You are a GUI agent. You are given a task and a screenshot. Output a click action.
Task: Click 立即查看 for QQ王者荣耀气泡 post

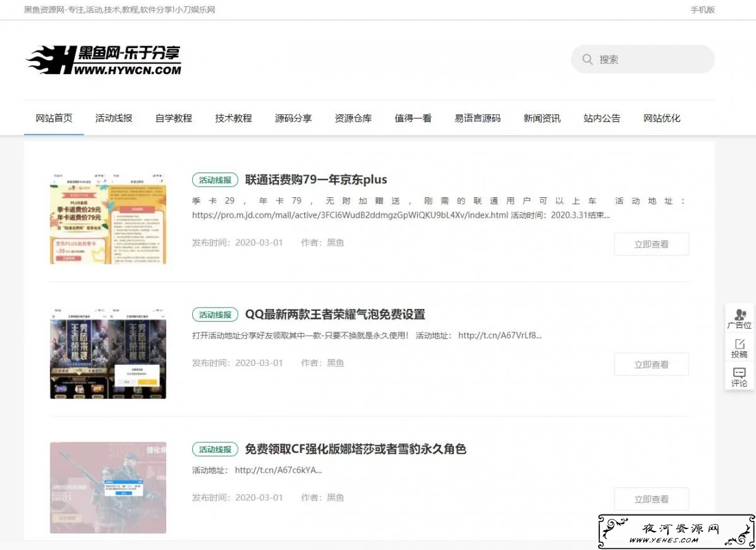click(x=651, y=364)
